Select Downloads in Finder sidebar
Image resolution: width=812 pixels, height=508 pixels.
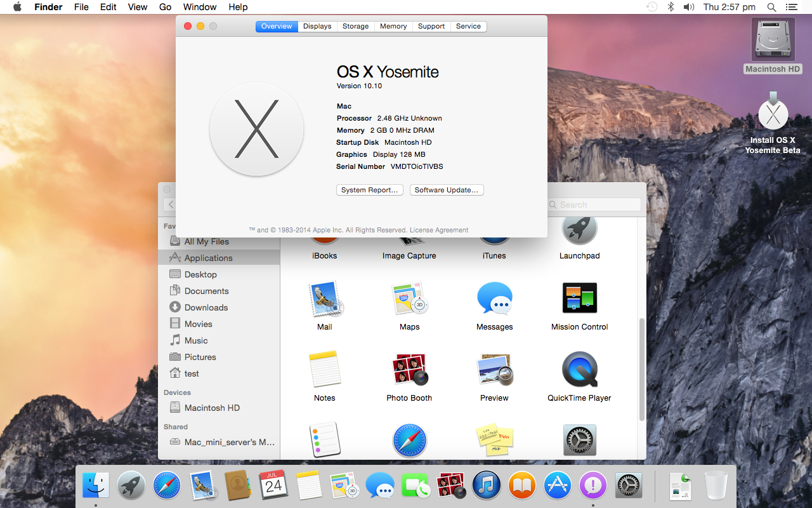(x=219, y=307)
